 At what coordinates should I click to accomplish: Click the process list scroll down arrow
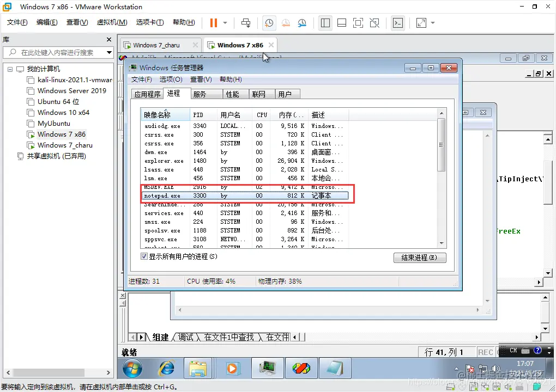[442, 243]
